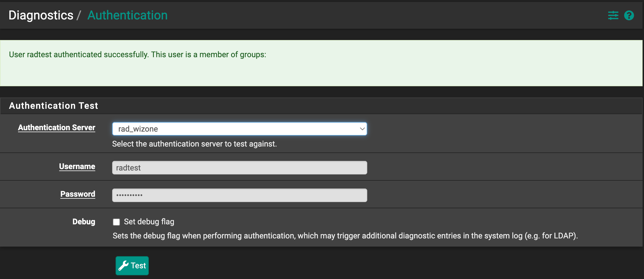Click inside the masked Password field

pos(240,195)
